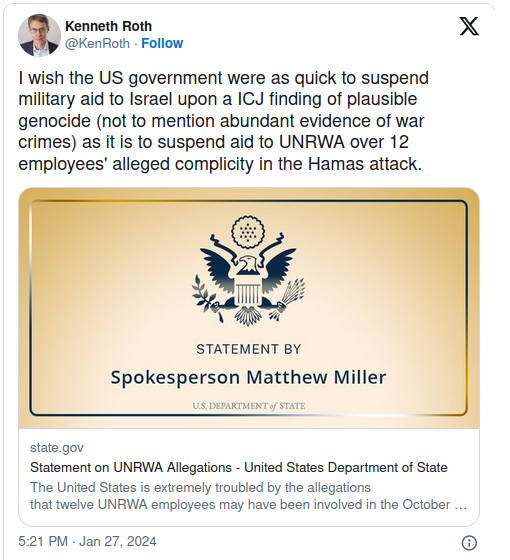Click the 'employees' alleged complicity' tweet line
The image size is (510, 560).
pyautogui.click(x=220, y=164)
